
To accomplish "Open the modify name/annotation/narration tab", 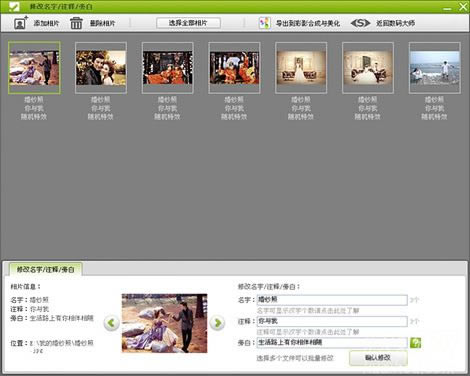I will pyautogui.click(x=46, y=269).
